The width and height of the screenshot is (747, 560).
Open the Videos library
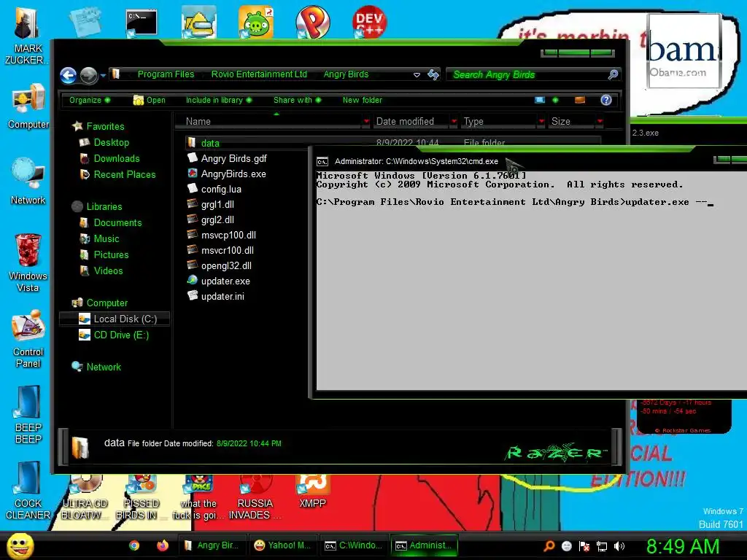tap(108, 271)
